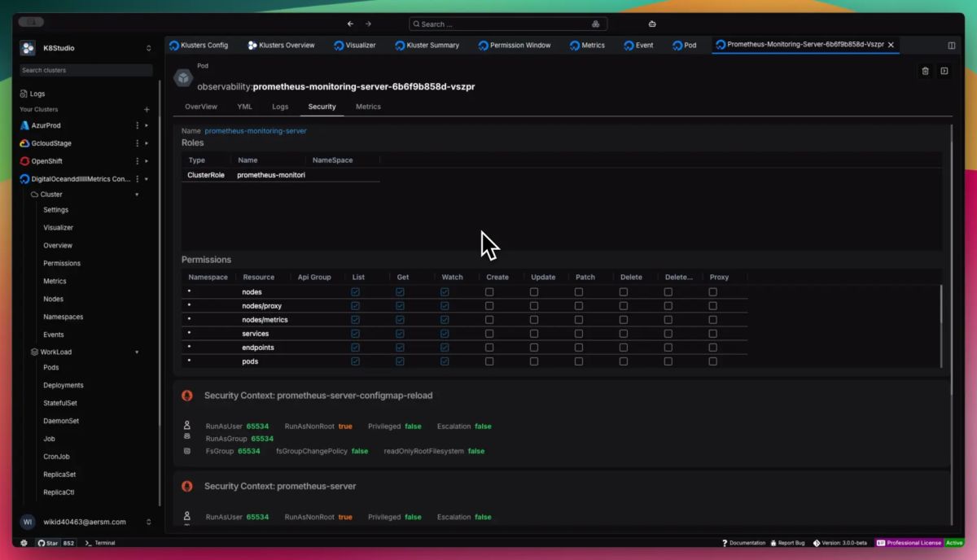The image size is (977, 560).
Task: Open the OverView tab
Action: click(x=201, y=107)
